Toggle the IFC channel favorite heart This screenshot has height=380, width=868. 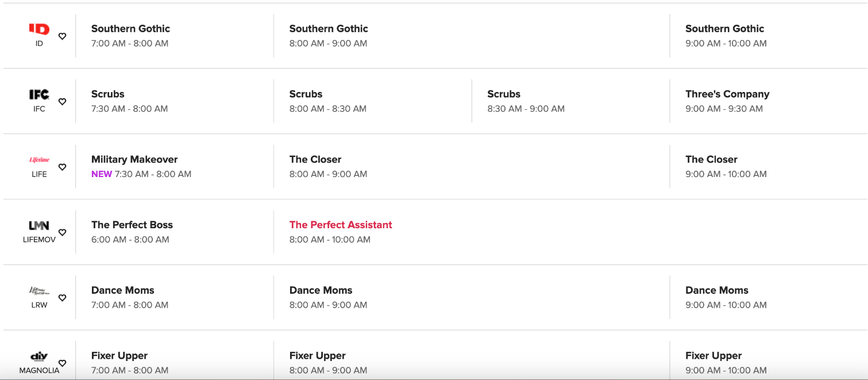63,102
